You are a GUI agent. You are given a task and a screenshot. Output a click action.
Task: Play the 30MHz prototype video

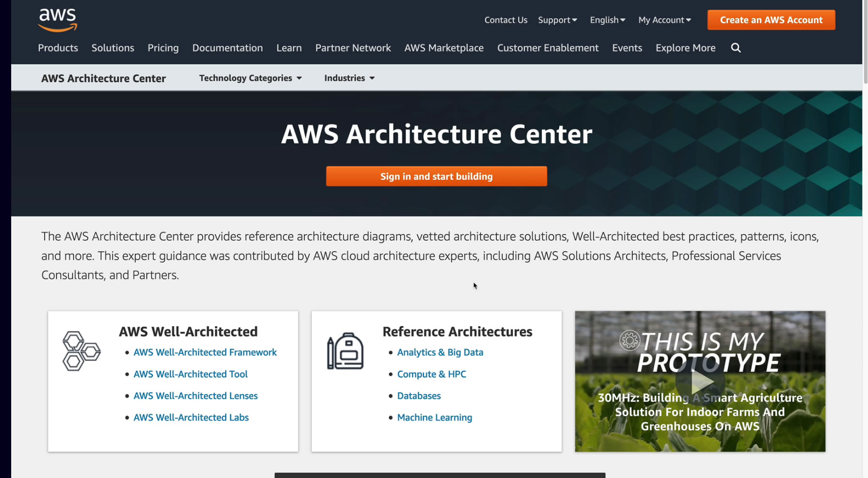click(x=700, y=382)
